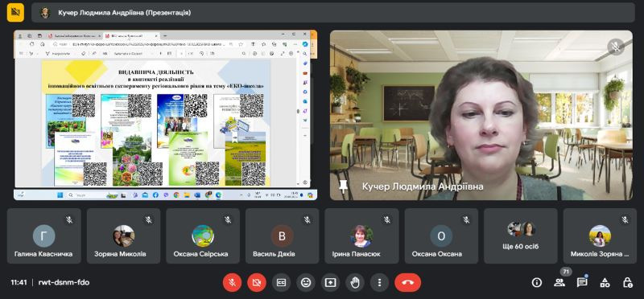Image resolution: width=644 pixels, height=299 pixels.
Task: Open the Activities panel icon
Action: tap(605, 282)
